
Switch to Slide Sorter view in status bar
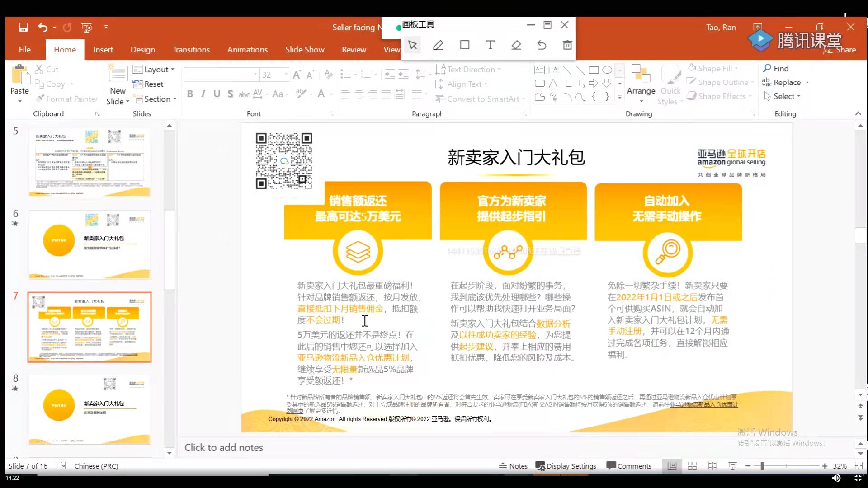692,465
